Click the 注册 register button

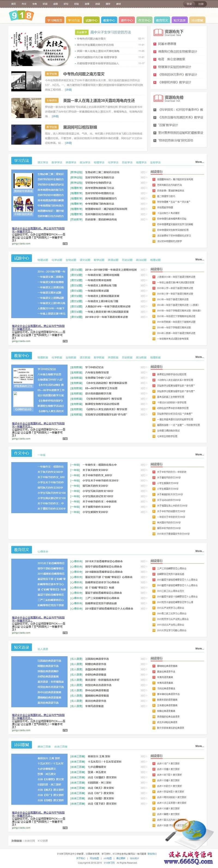pyautogui.click(x=201, y=4)
